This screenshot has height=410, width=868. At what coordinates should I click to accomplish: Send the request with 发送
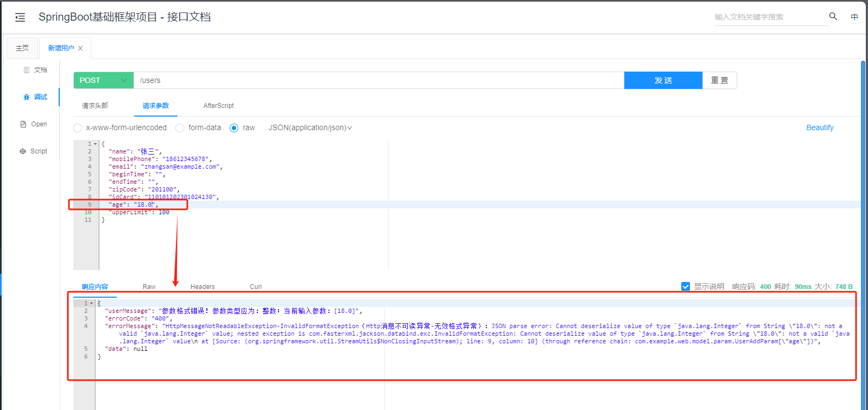pyautogui.click(x=663, y=80)
